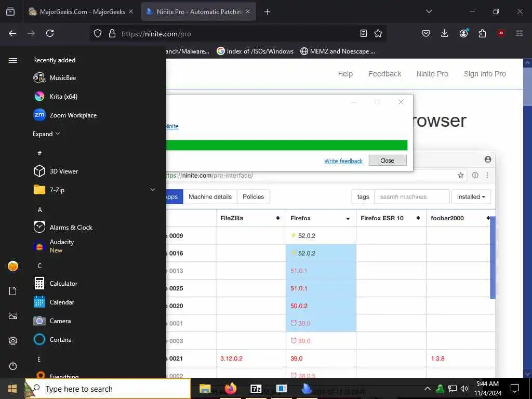Click the Start menu hamburger icon
Screen dimensions: 532x399
[x=13, y=60]
